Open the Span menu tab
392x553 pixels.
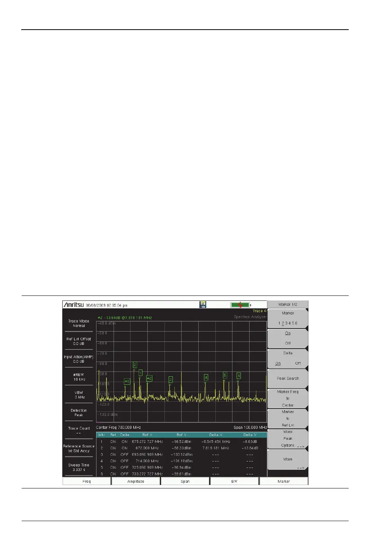coord(185,481)
